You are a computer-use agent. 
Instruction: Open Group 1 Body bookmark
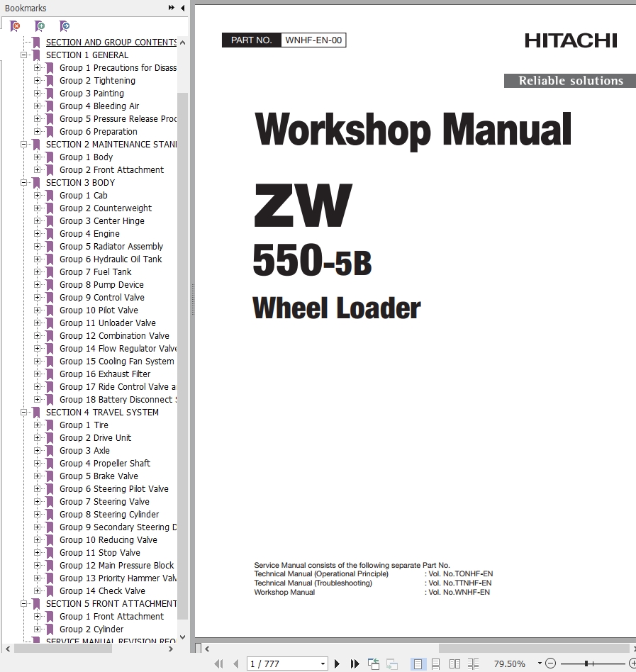point(86,157)
